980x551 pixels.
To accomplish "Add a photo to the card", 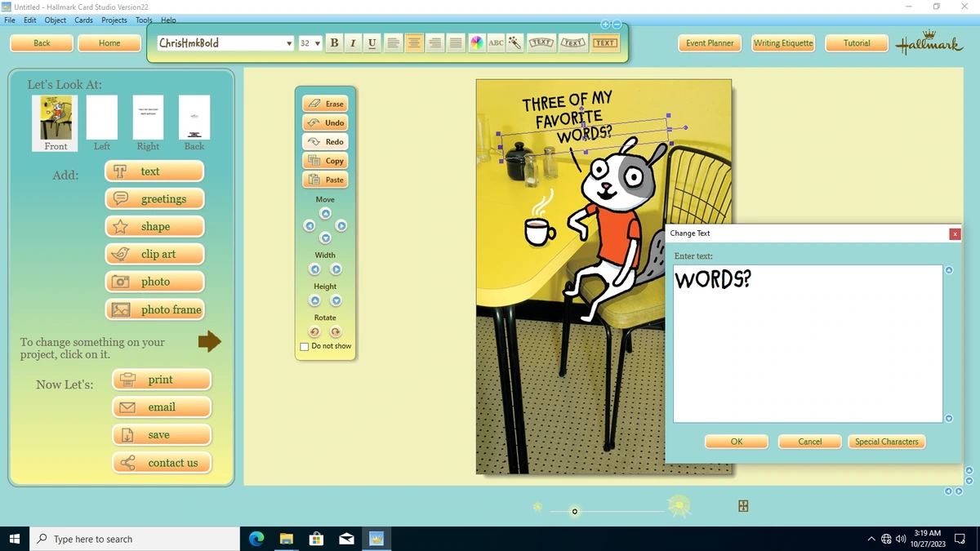I will pyautogui.click(x=154, y=282).
